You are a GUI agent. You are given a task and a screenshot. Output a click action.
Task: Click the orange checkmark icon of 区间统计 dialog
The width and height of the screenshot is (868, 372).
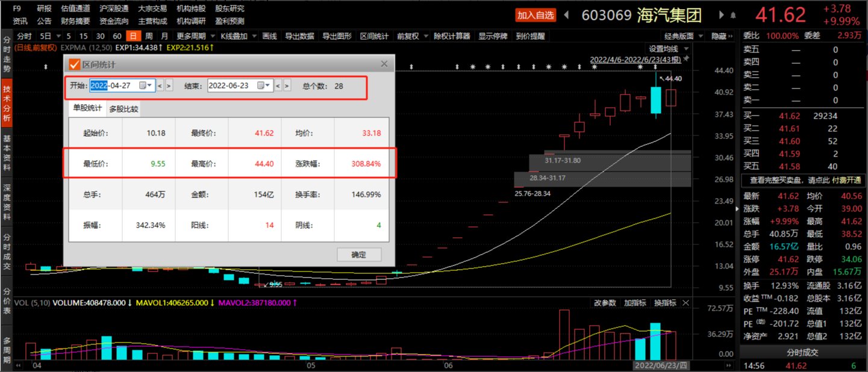point(75,64)
